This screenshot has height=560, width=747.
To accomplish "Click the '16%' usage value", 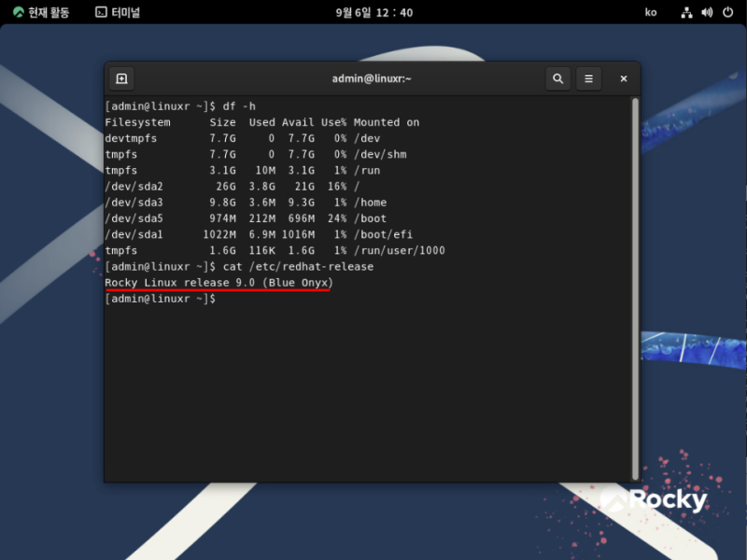I will coord(337,187).
